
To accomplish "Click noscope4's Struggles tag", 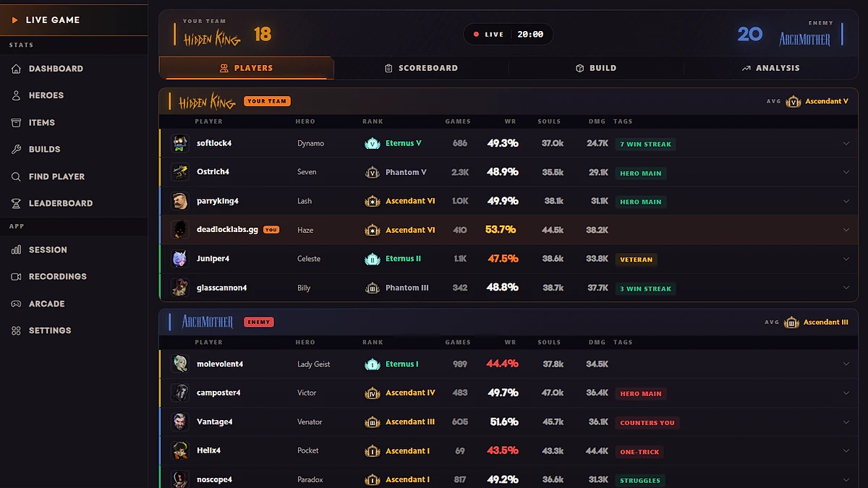I will coord(640,480).
